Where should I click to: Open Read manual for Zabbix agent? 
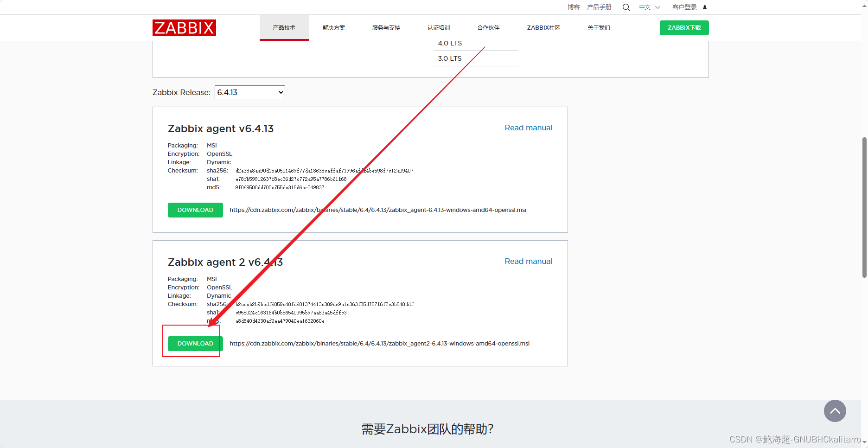(x=528, y=128)
